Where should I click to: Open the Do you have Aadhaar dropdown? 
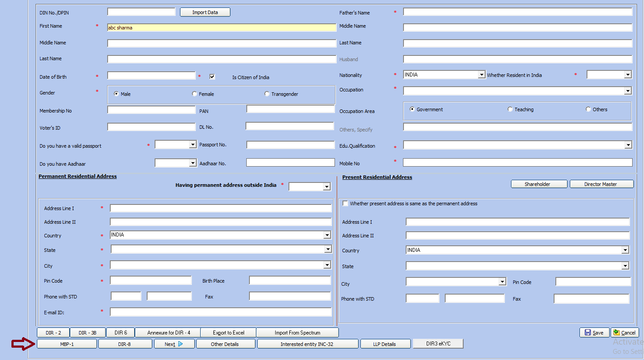(193, 163)
